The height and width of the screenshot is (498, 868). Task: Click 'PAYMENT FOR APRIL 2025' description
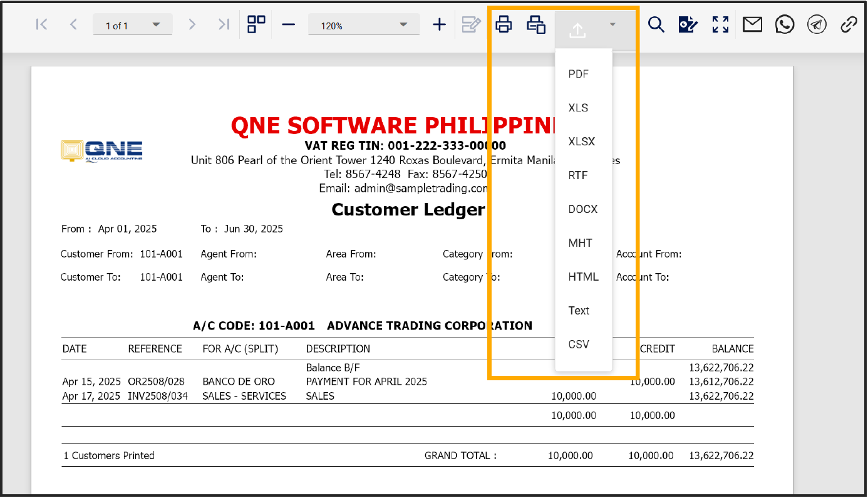[366, 381]
